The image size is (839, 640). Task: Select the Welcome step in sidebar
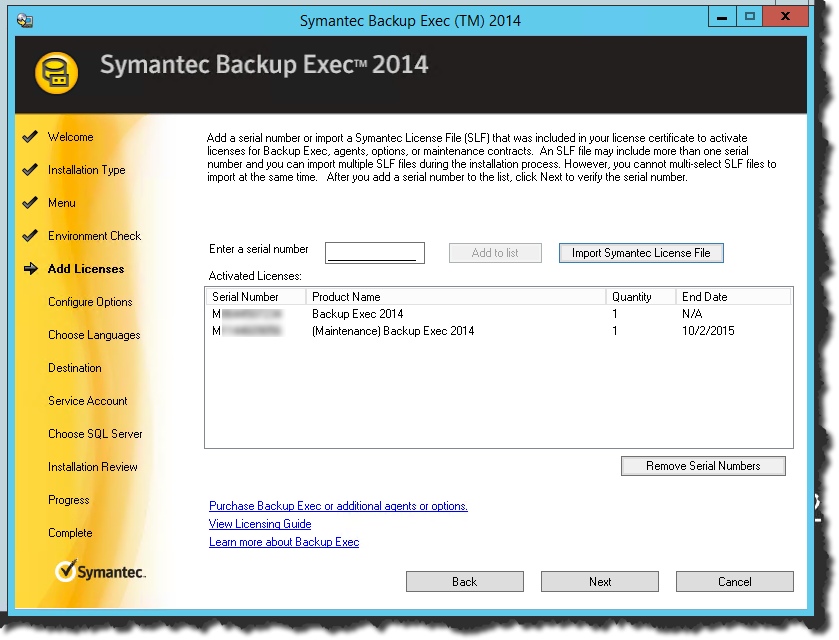(71, 136)
